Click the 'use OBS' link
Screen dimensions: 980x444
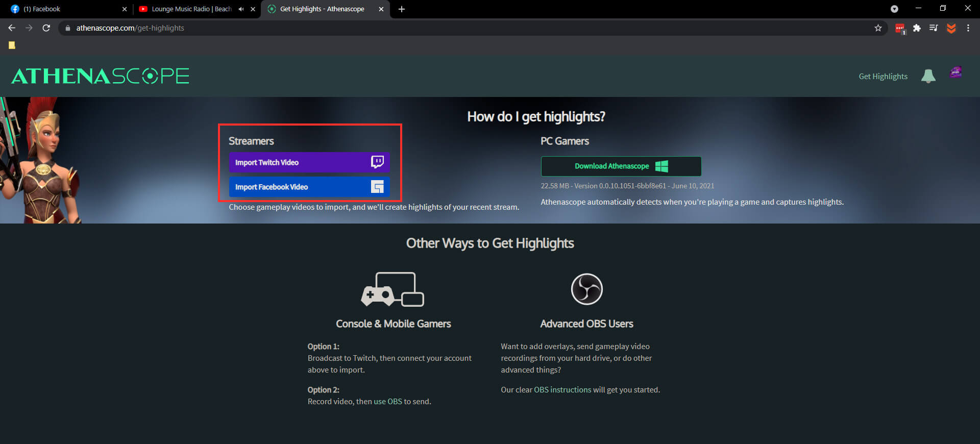click(x=388, y=402)
